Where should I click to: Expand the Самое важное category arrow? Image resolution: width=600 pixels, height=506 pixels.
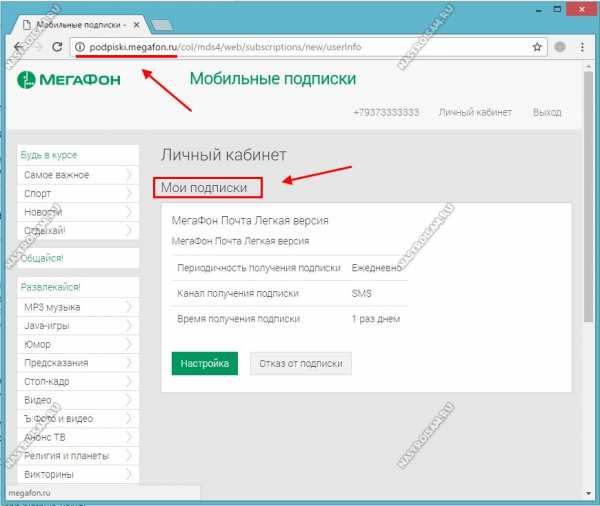pos(129,175)
